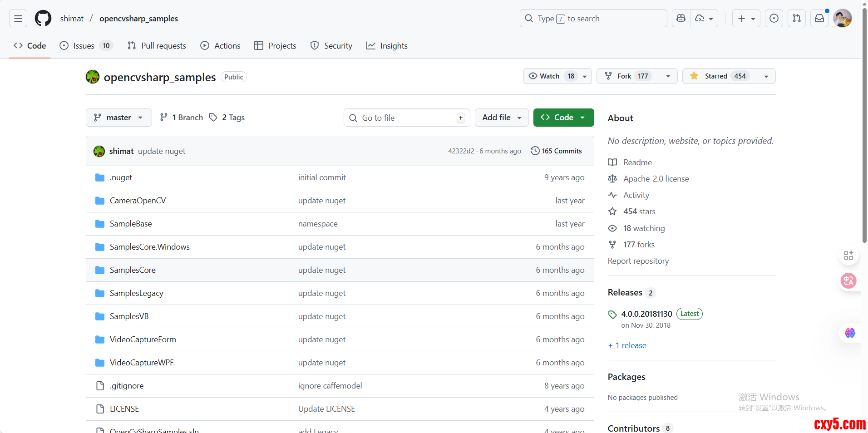Focus the Go to file field
The width and height of the screenshot is (868, 433).
(x=406, y=118)
